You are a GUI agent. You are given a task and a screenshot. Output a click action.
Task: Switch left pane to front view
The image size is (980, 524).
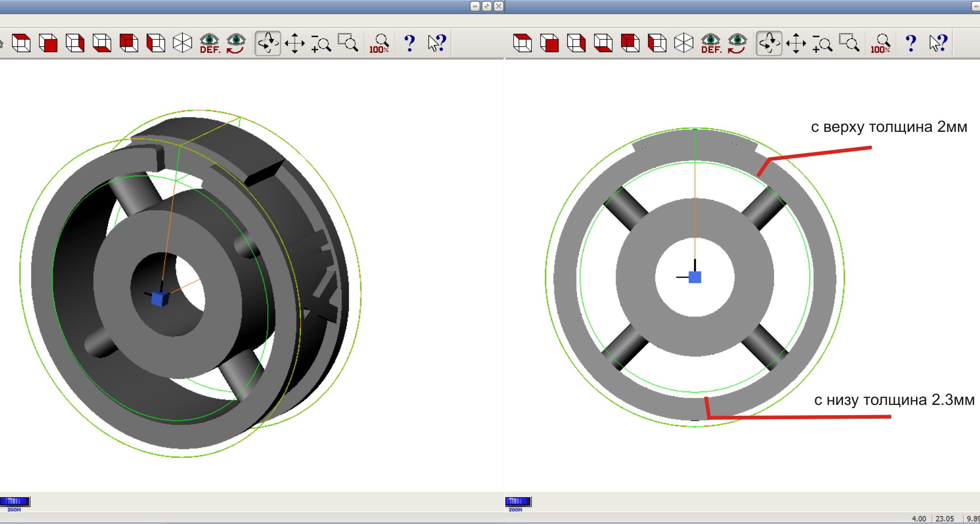pos(48,43)
